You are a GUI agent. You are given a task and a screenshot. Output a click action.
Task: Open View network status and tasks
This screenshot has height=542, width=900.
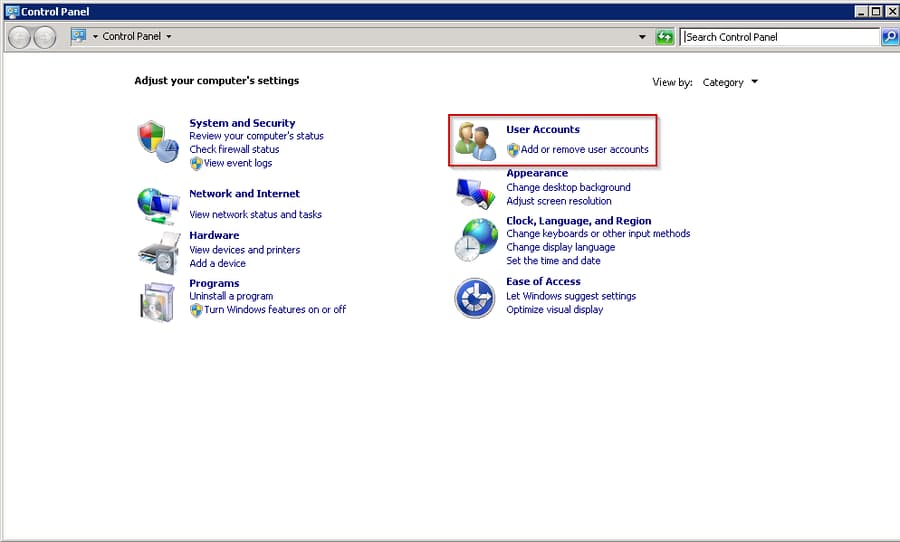[x=255, y=214]
